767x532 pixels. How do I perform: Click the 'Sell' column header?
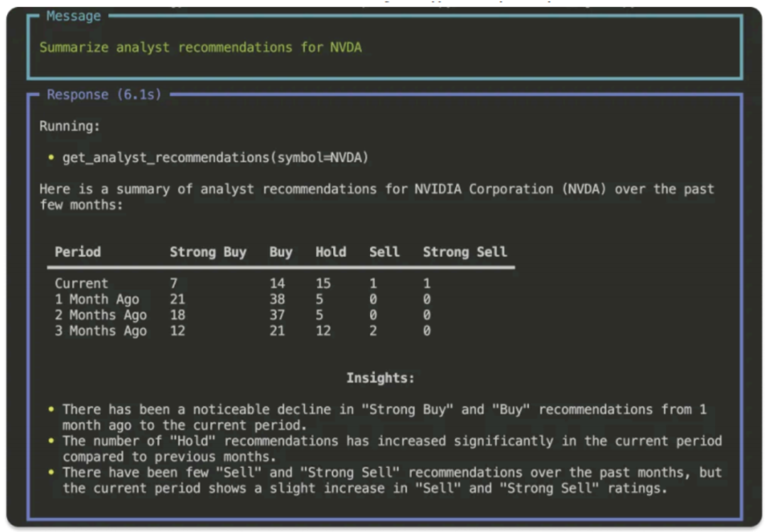[384, 252]
